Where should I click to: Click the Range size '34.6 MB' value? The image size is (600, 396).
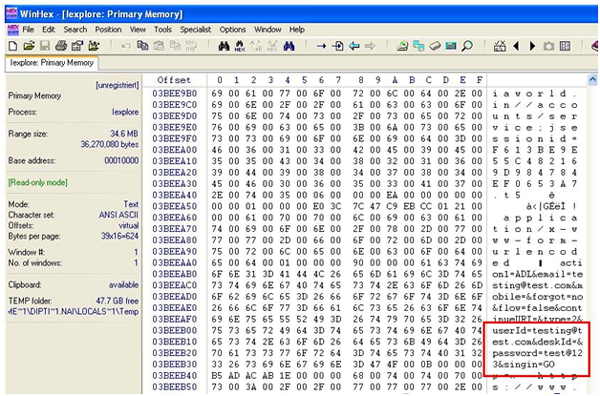pos(124,134)
